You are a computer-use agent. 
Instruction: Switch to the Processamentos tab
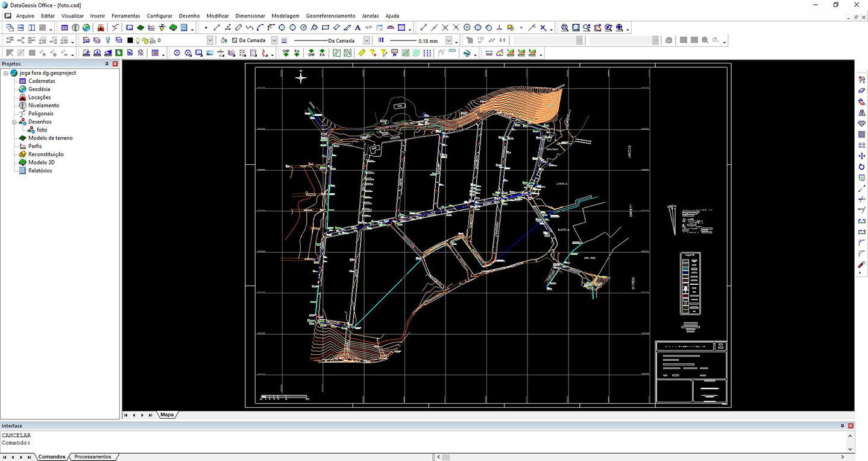tap(92, 457)
